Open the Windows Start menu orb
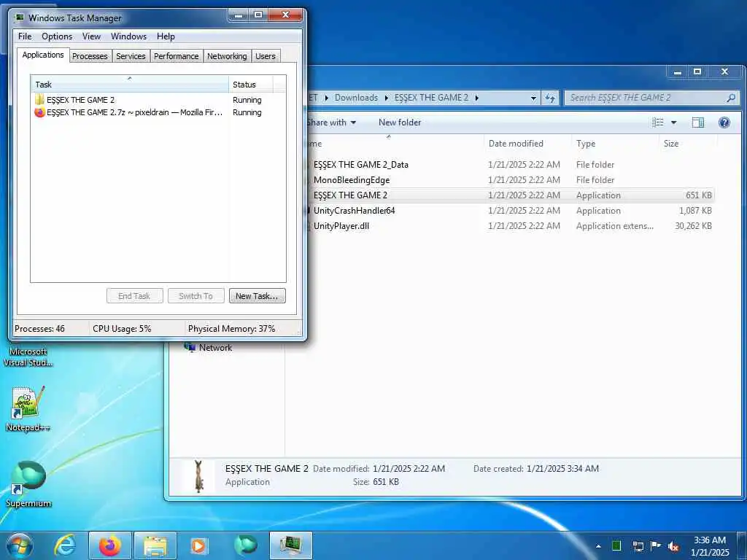Viewport: 747px width, 560px height. pos(20,546)
